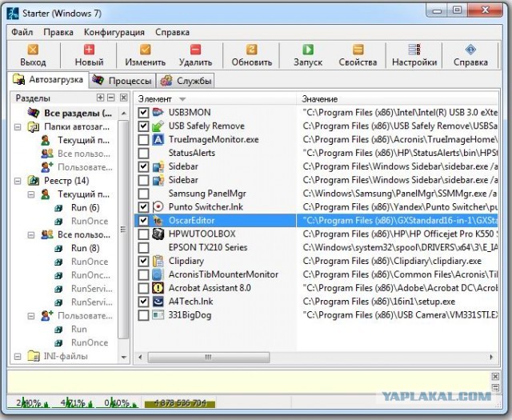This screenshot has height=420, width=512.
Task: Click the Значение column header
Action: pyautogui.click(x=398, y=98)
